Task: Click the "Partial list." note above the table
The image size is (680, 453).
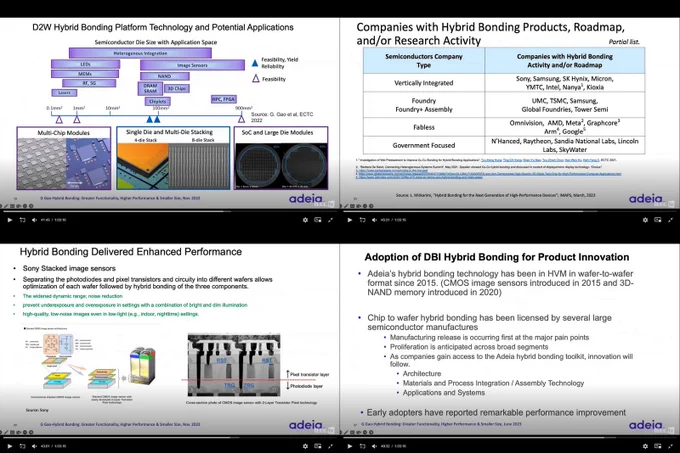Action: [x=624, y=42]
